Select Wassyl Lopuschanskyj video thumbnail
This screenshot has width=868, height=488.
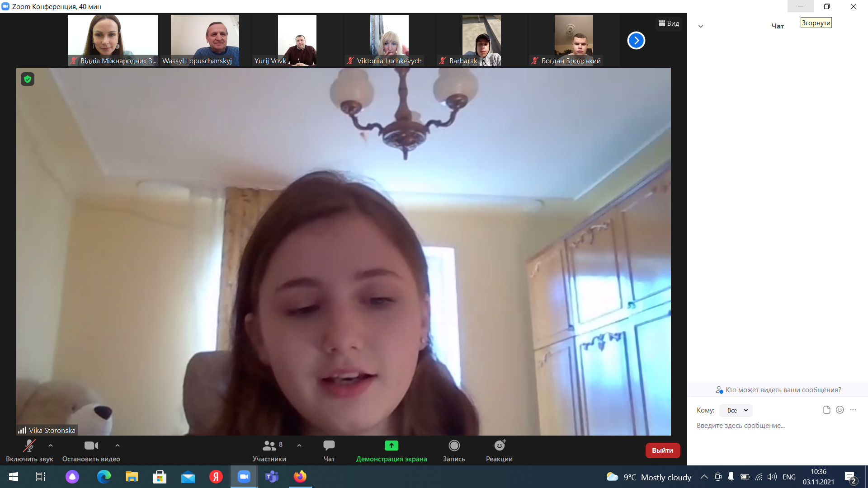(x=205, y=40)
